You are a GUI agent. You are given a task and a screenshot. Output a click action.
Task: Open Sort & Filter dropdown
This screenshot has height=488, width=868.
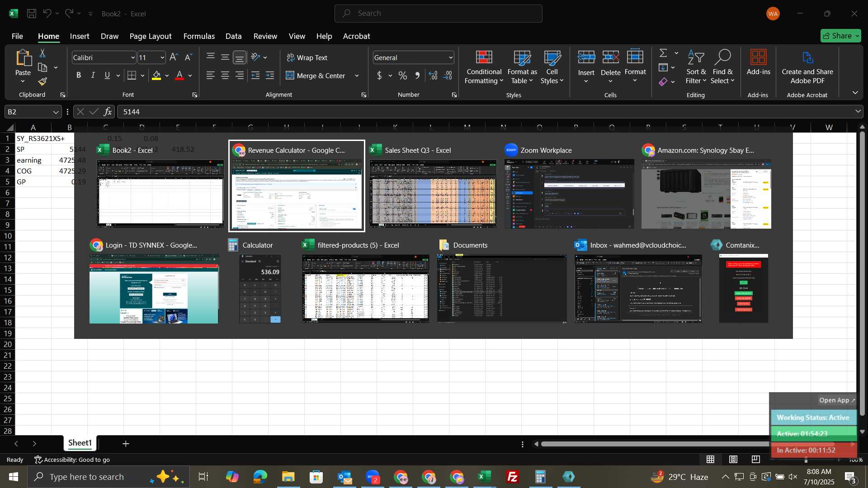(696, 67)
